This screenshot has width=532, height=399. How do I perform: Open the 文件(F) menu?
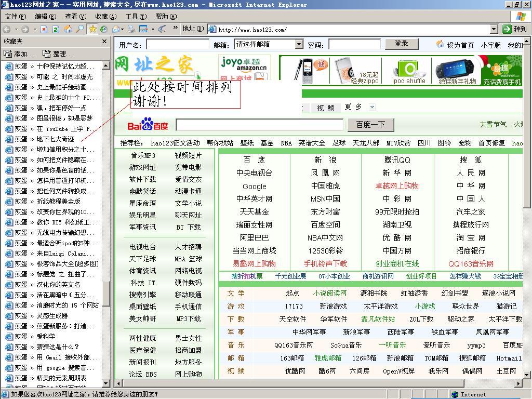point(15,17)
